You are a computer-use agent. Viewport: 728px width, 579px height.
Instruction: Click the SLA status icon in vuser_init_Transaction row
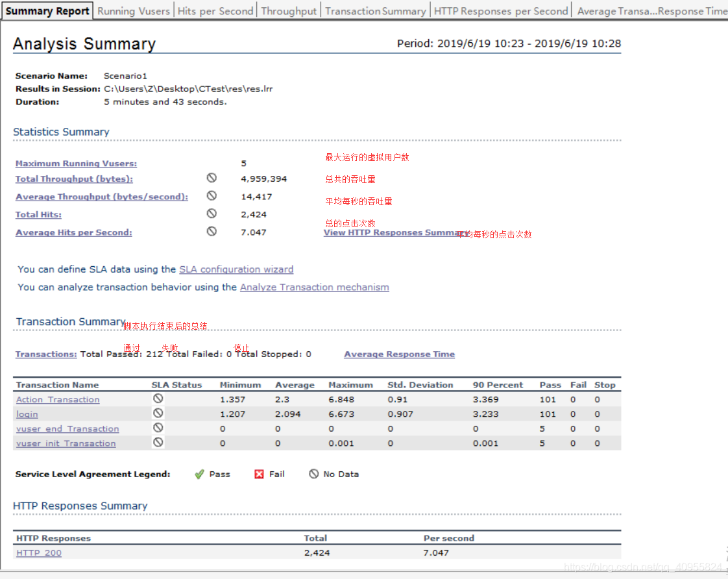[x=158, y=443]
